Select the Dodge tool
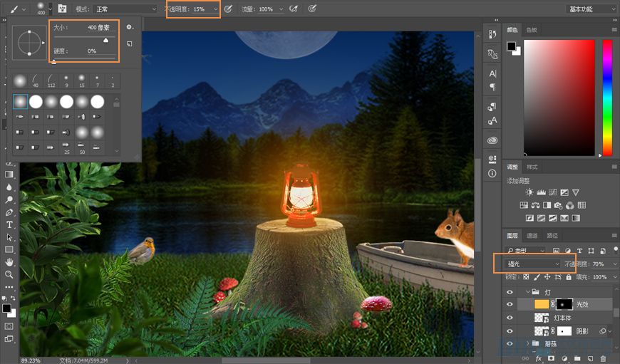620x364 pixels. (x=9, y=199)
